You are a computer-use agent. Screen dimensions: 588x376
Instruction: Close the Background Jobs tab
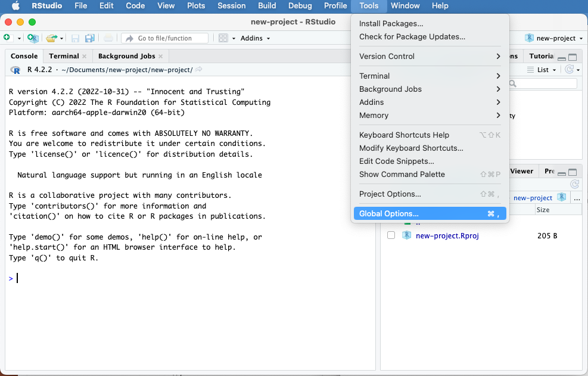click(160, 56)
